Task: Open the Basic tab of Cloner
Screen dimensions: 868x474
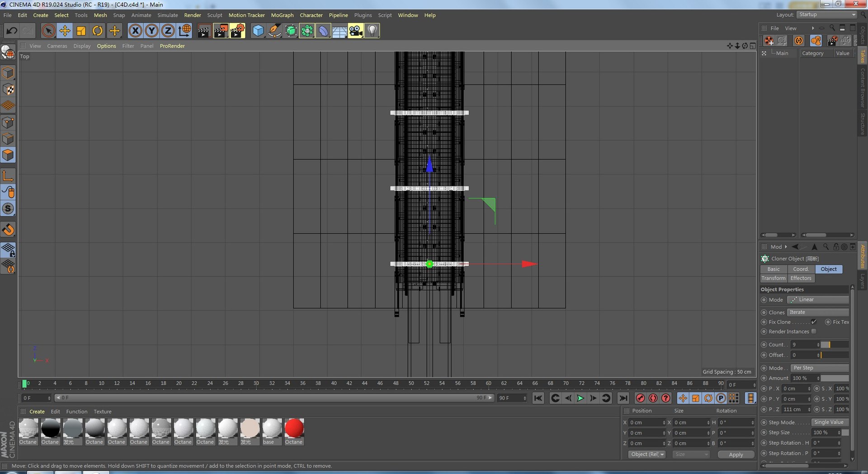Action: click(x=774, y=269)
